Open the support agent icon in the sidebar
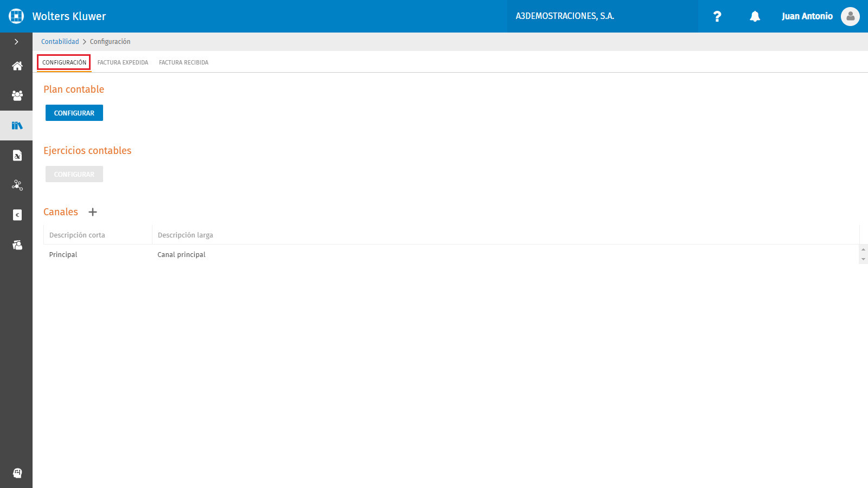The height and width of the screenshot is (488, 868). pos(17,473)
